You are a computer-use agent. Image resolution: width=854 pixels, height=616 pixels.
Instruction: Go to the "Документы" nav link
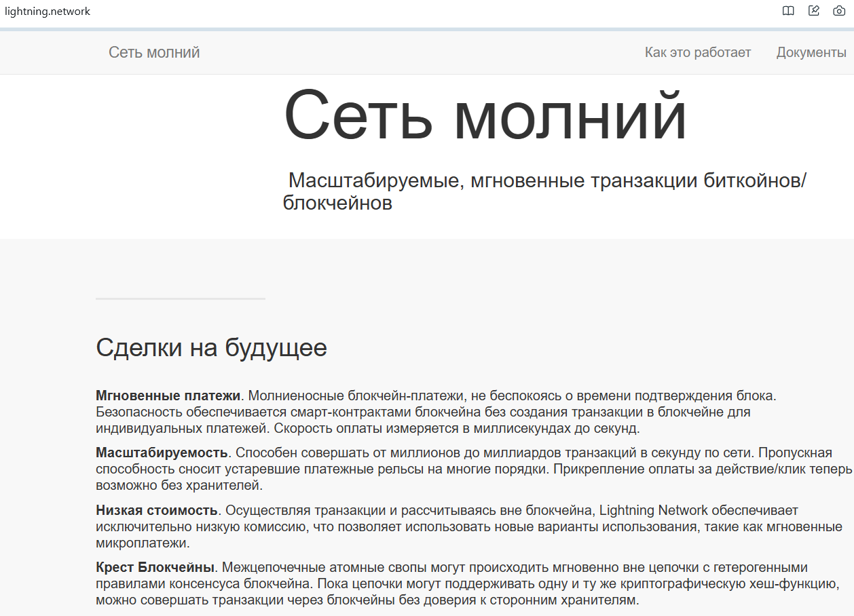[x=811, y=52]
